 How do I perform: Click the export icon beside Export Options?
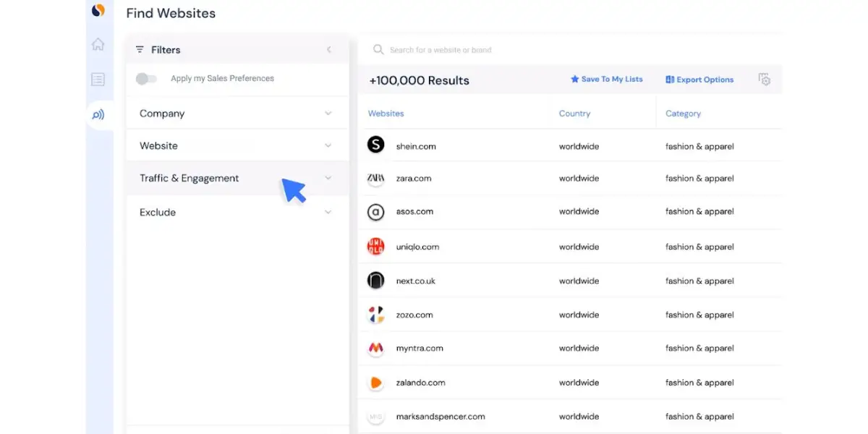click(x=670, y=80)
